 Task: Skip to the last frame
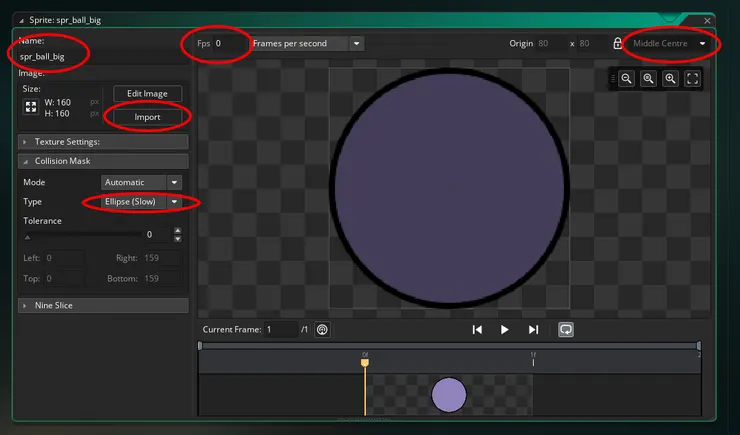(533, 330)
